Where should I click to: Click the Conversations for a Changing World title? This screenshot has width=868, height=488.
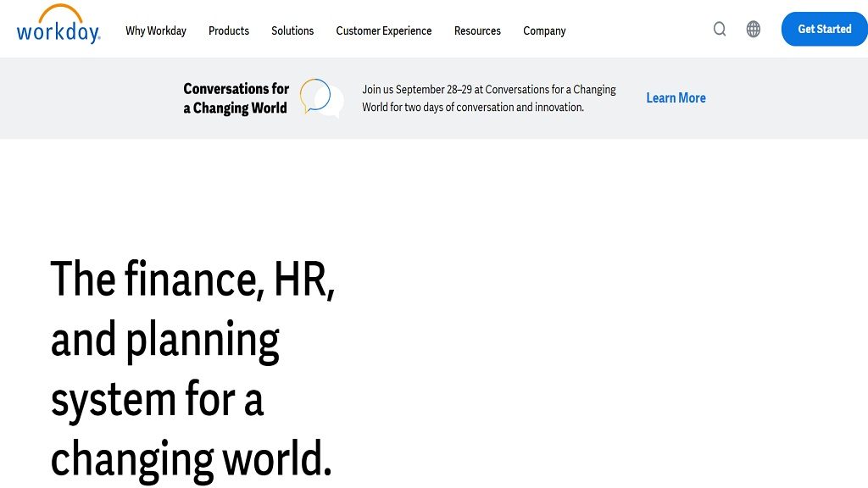pyautogui.click(x=236, y=98)
